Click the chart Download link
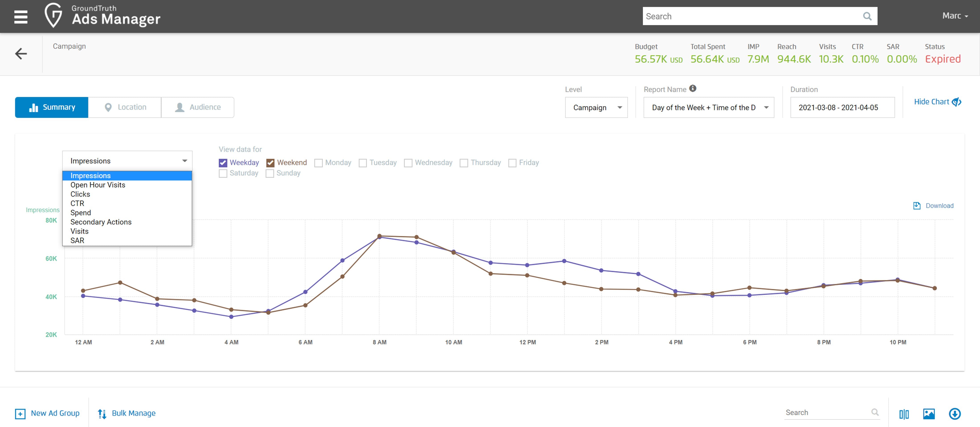Image resolution: width=980 pixels, height=427 pixels. pyautogui.click(x=933, y=206)
